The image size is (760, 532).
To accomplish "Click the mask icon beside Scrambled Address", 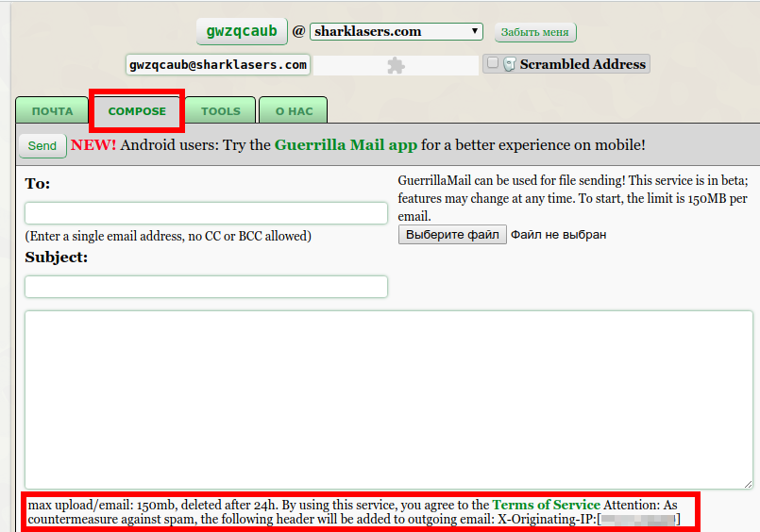I will click(509, 64).
